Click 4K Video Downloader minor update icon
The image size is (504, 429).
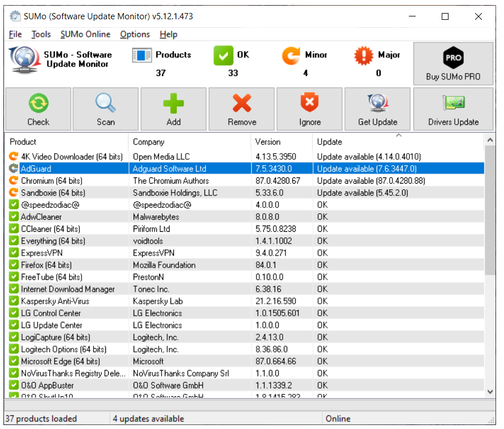click(14, 156)
